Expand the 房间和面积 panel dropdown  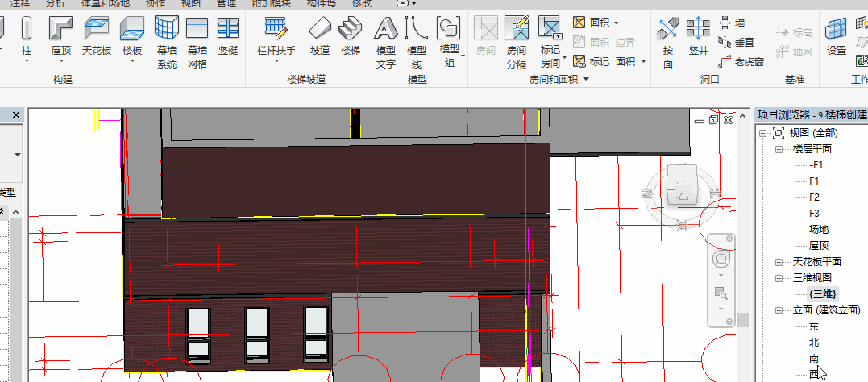coord(586,80)
